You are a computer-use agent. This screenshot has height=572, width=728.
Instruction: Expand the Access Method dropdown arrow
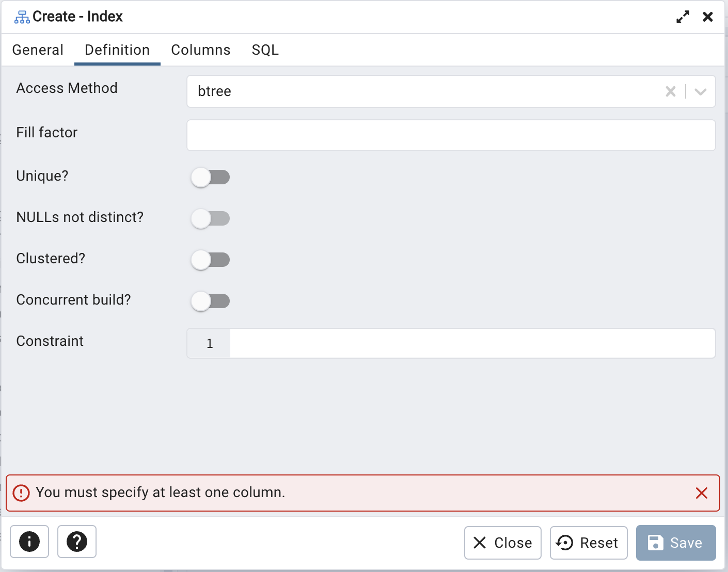point(700,91)
